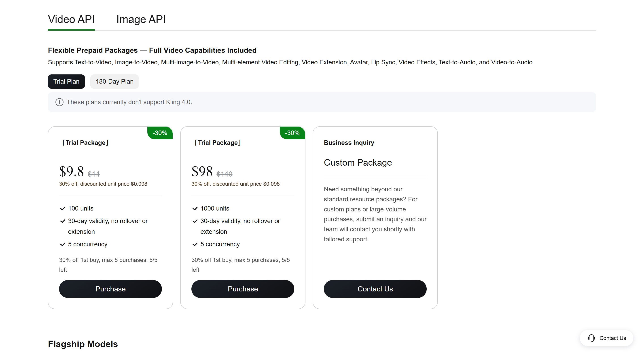Image resolution: width=644 pixels, height=354 pixels.
Task: Click the $98 price
Action: 202,171
